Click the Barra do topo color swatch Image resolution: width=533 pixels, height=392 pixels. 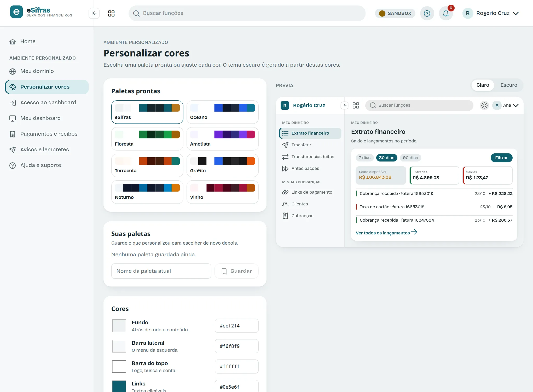click(119, 366)
